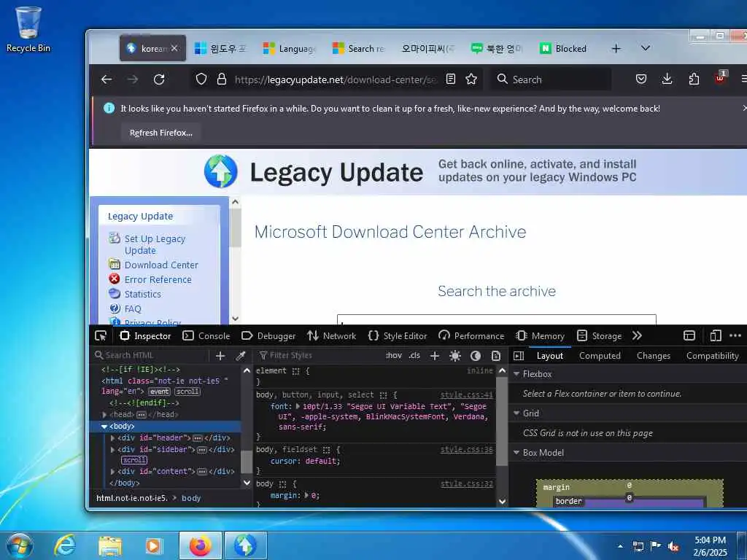Click the Firefox back arrow
The image size is (747, 560).
(x=107, y=79)
